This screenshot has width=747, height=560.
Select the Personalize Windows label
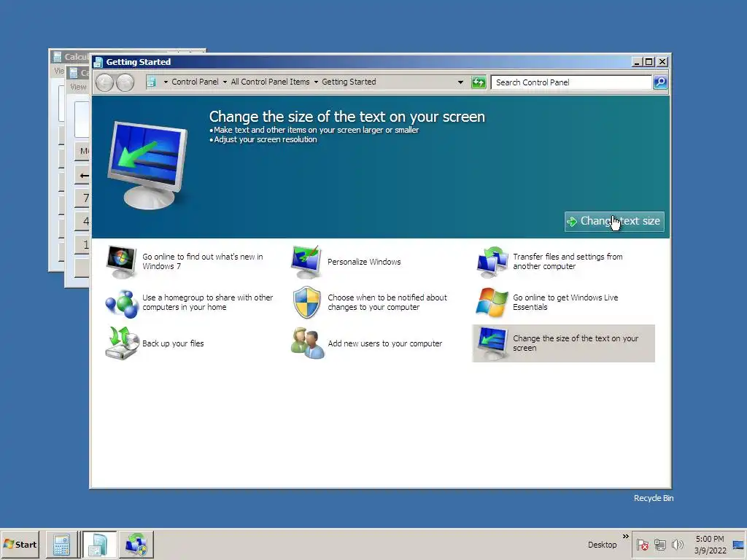(364, 262)
